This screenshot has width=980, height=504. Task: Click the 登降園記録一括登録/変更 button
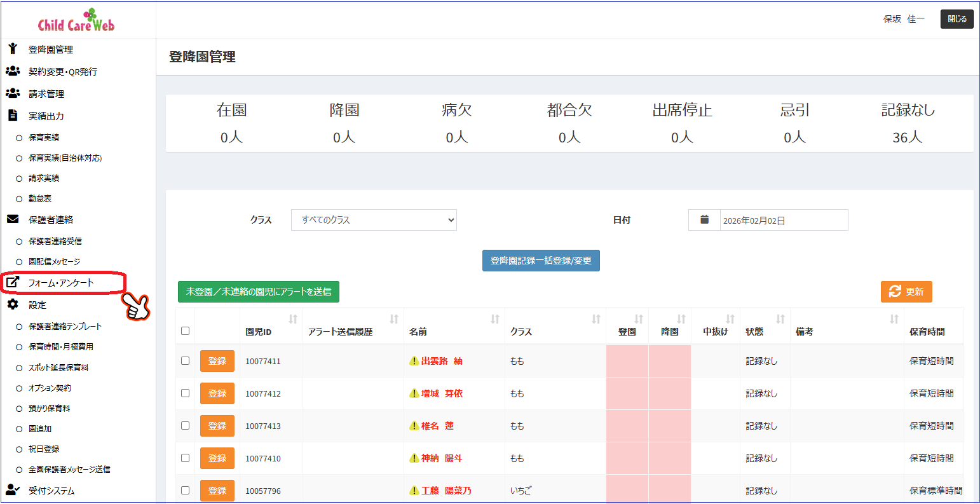point(541,261)
